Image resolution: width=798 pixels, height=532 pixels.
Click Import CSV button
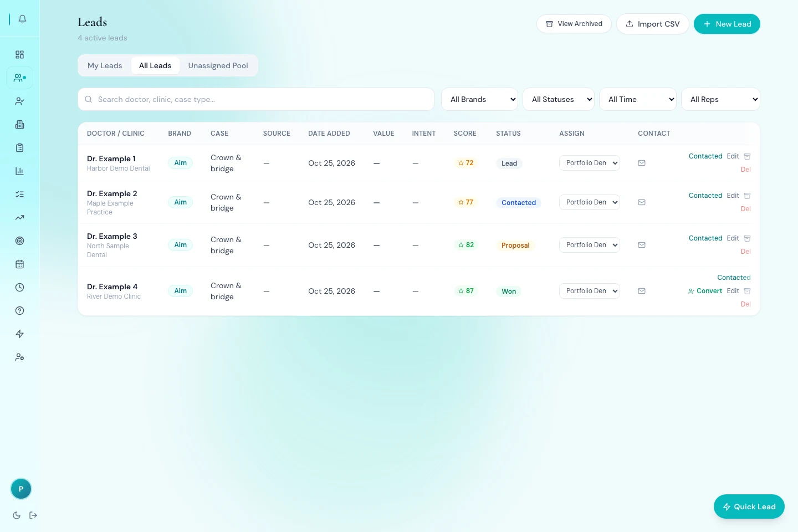(652, 24)
